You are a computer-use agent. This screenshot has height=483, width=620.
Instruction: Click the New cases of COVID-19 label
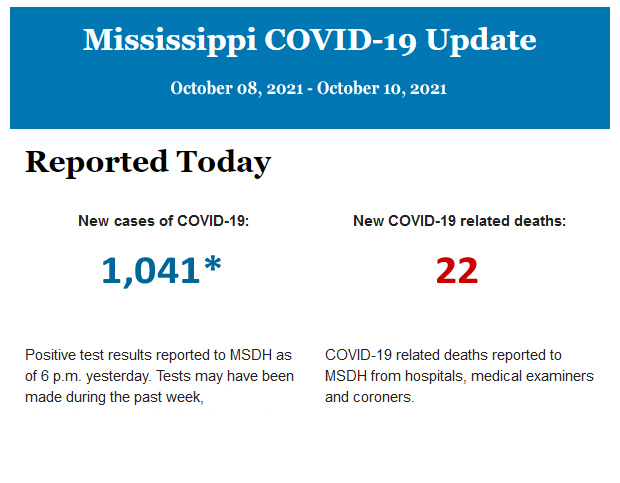tap(163, 221)
